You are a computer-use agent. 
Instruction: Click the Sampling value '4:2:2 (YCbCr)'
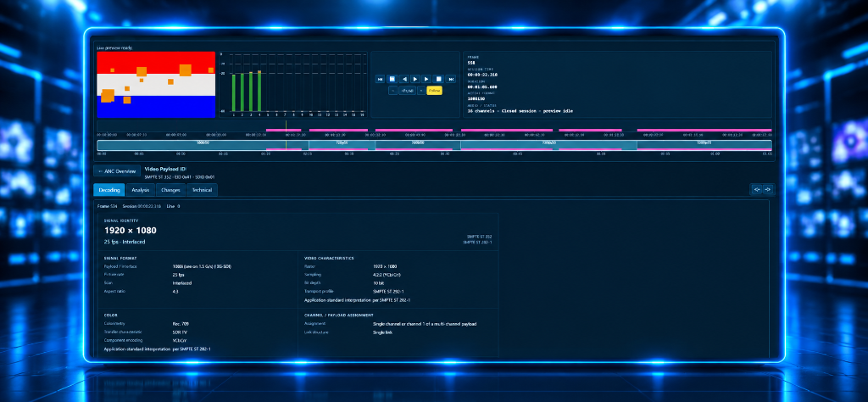point(386,275)
